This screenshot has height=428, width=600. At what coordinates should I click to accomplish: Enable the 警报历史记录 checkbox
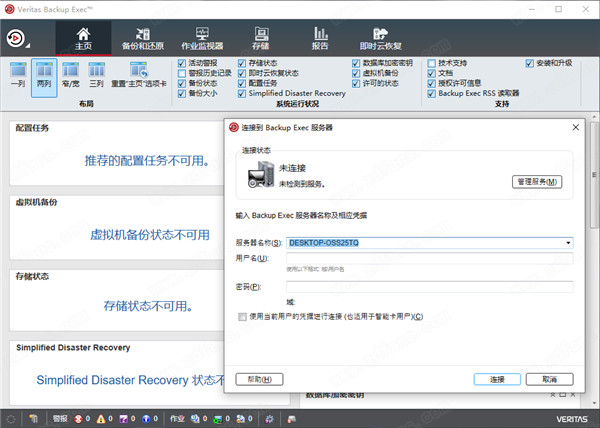tap(182, 73)
